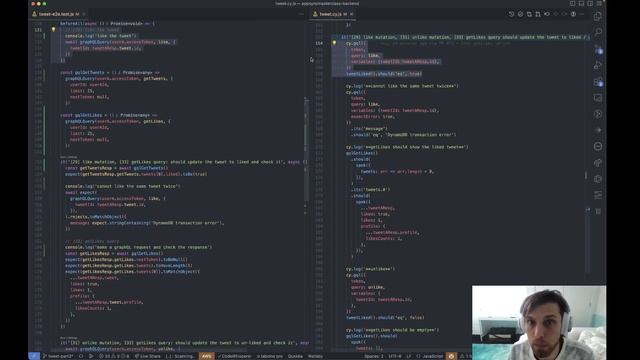The width and height of the screenshot is (640, 360).
Task: Toggle primary side bar layout icon
Action: [x=572, y=4]
